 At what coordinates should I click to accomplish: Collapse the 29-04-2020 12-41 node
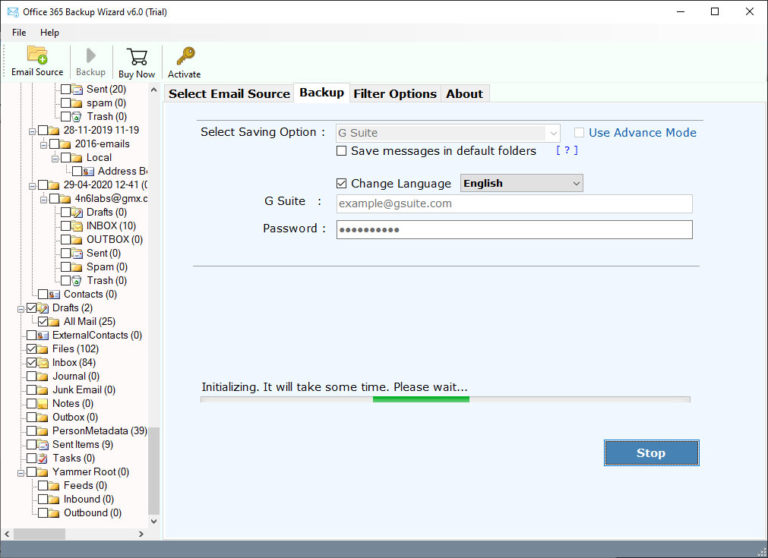32,186
